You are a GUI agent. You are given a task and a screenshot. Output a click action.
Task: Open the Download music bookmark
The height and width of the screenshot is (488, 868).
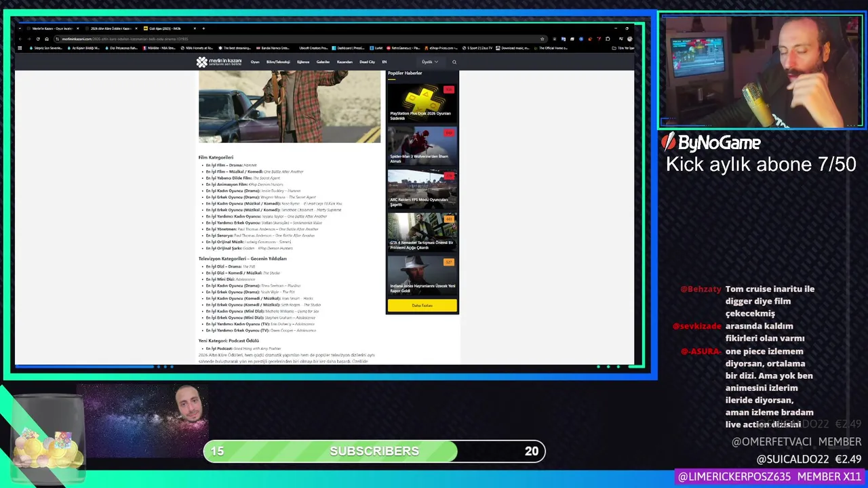[x=513, y=48]
